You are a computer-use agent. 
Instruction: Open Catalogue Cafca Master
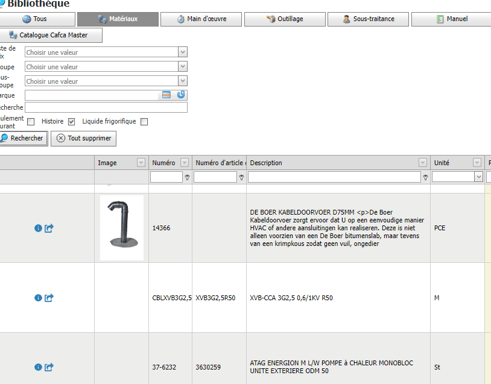pos(51,35)
